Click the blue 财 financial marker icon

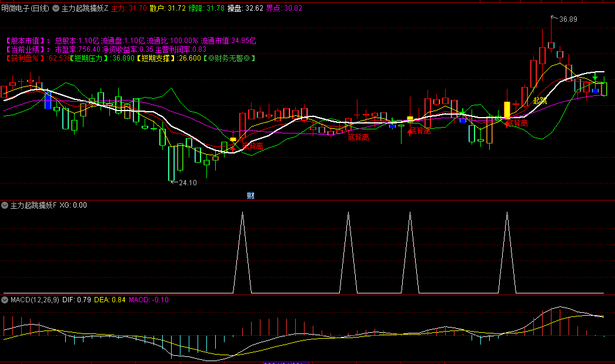click(250, 195)
